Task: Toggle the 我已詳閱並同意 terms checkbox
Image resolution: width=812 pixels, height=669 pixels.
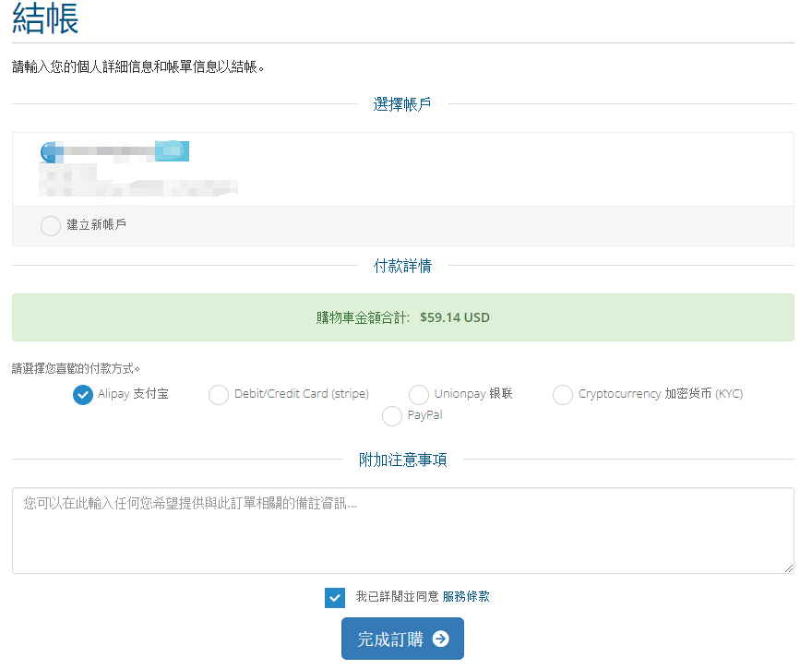Action: coord(335,597)
